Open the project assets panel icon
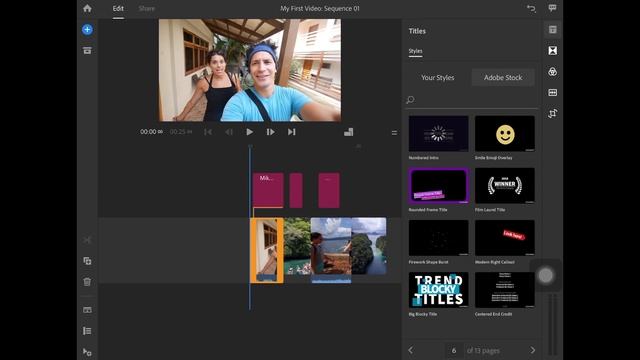The image size is (640, 360). (87, 50)
